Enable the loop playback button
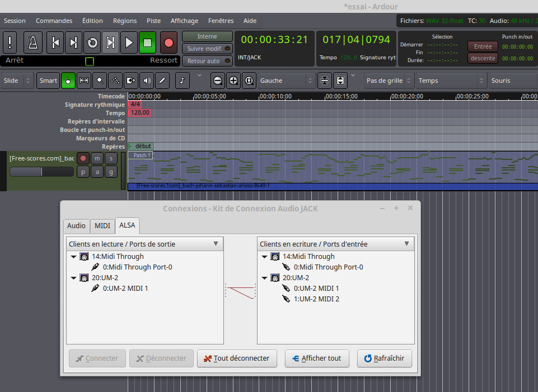The width and height of the screenshot is (538, 392). [x=92, y=42]
